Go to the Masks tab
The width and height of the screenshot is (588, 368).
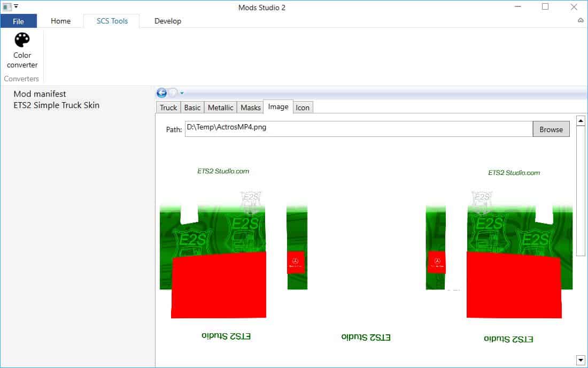251,108
